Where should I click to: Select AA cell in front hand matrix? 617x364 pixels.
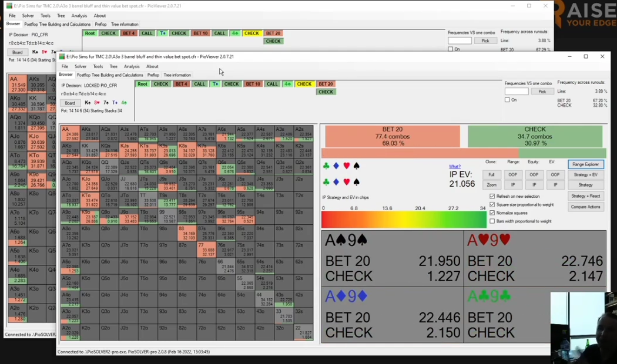tap(70, 134)
